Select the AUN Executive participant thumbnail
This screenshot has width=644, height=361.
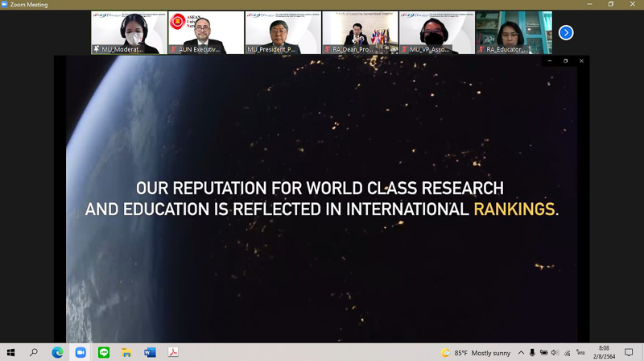pyautogui.click(x=206, y=32)
